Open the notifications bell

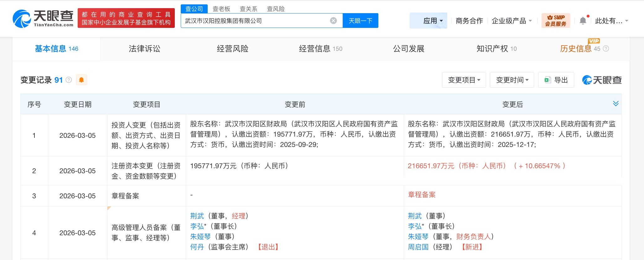pos(583,21)
